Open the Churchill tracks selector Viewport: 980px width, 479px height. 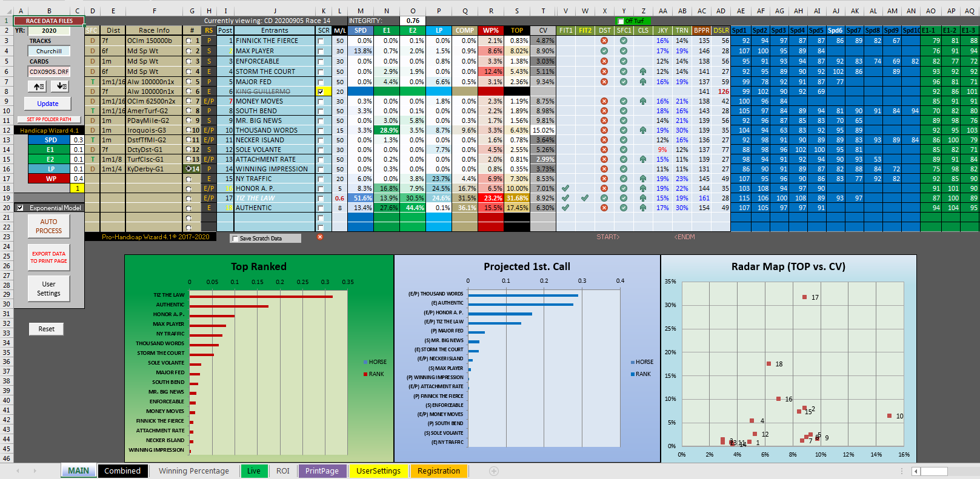pyautogui.click(x=48, y=51)
